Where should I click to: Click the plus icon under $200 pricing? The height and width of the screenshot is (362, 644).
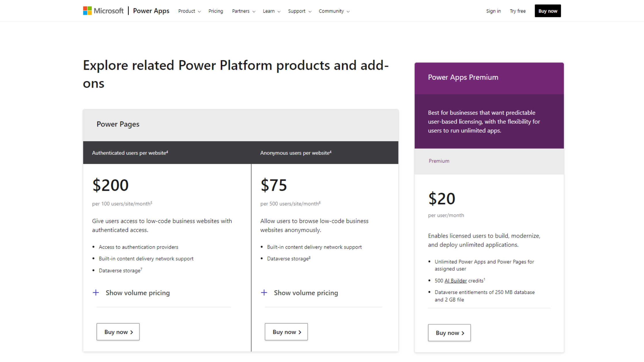96,293
